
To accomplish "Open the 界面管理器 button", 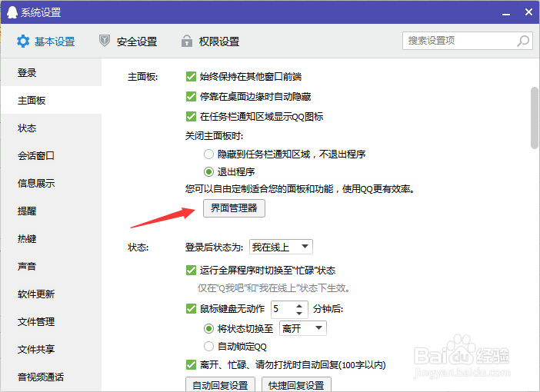I will click(x=234, y=208).
